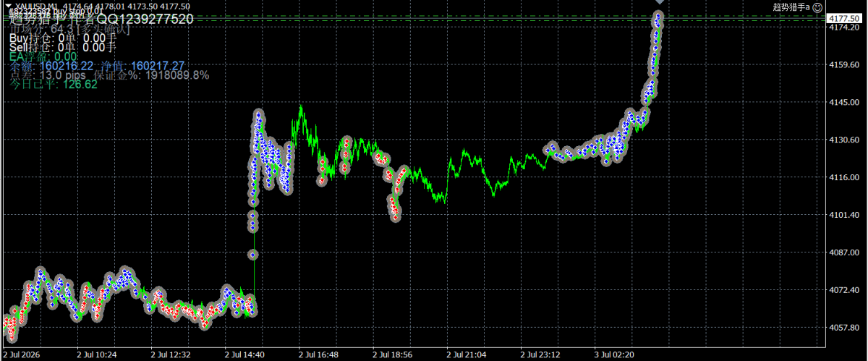The image size is (868, 361).
Task: Click the price scale value 4101.40
Action: pyautogui.click(x=843, y=215)
